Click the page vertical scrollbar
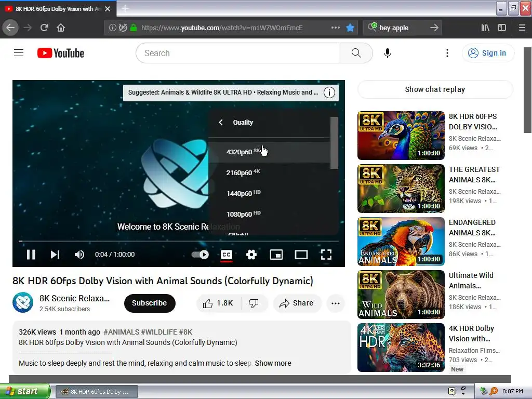532x399 pixels. 528,90
